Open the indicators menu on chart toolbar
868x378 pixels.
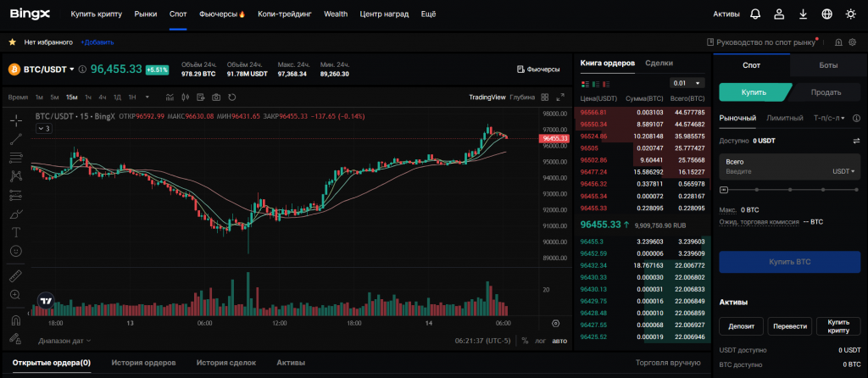tap(170, 97)
